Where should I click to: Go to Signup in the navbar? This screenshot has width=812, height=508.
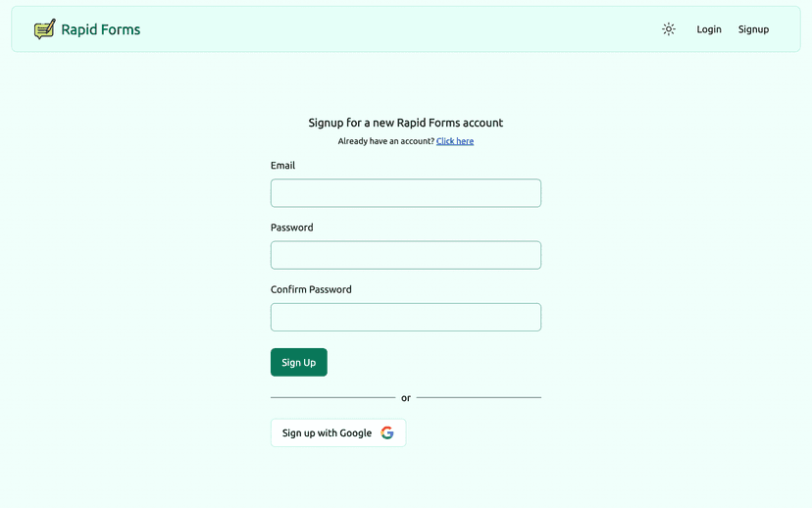click(x=753, y=29)
